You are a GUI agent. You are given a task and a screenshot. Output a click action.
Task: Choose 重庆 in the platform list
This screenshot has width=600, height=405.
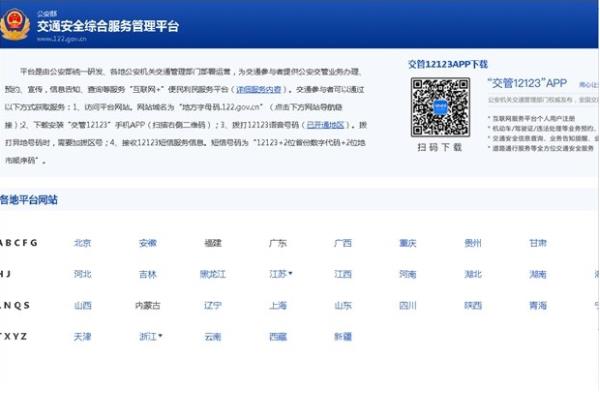coord(408,243)
